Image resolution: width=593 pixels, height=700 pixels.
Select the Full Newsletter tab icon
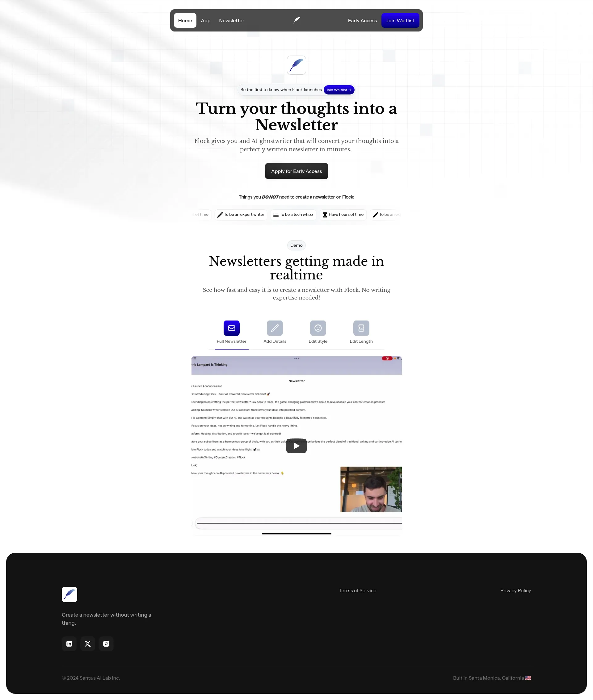231,328
